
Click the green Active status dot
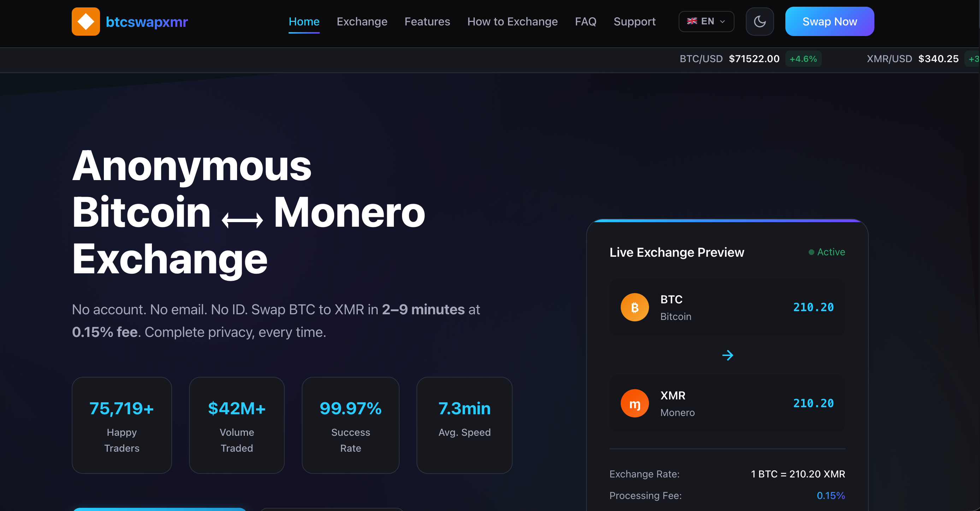coord(811,252)
